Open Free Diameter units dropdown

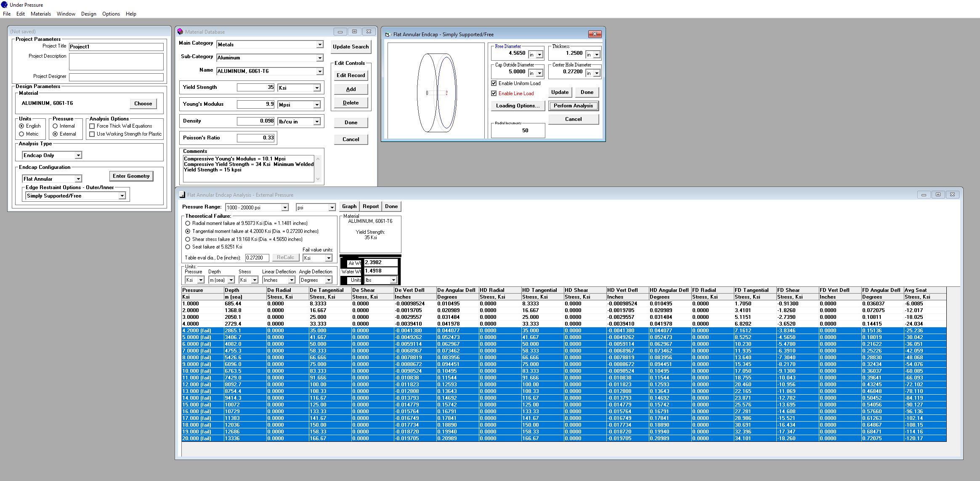click(x=539, y=55)
